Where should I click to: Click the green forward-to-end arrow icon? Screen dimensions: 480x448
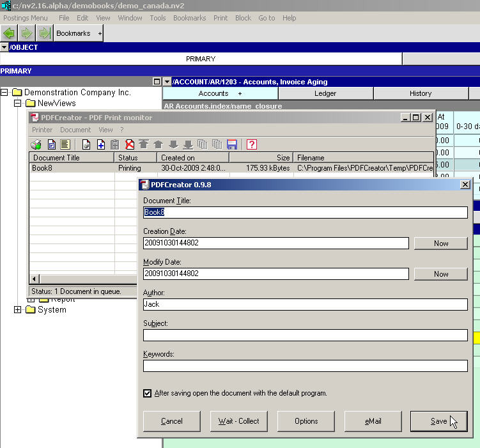pos(43,33)
